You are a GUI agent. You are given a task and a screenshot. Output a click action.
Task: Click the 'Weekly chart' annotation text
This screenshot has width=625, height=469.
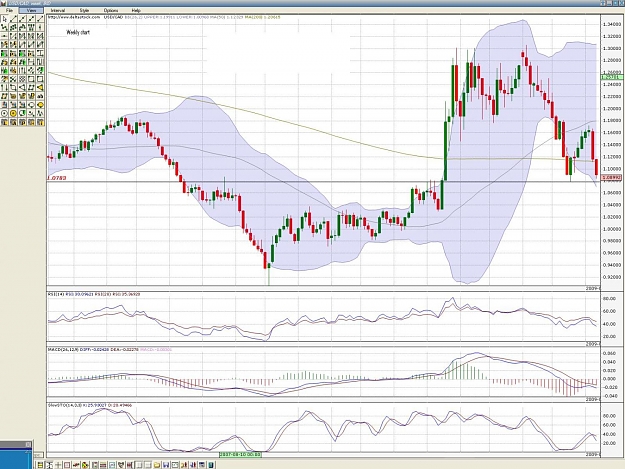coord(78,32)
